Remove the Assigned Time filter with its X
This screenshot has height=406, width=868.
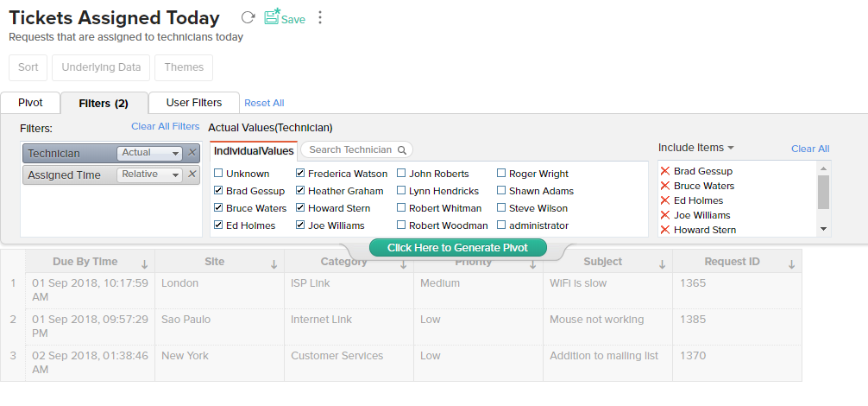click(192, 174)
